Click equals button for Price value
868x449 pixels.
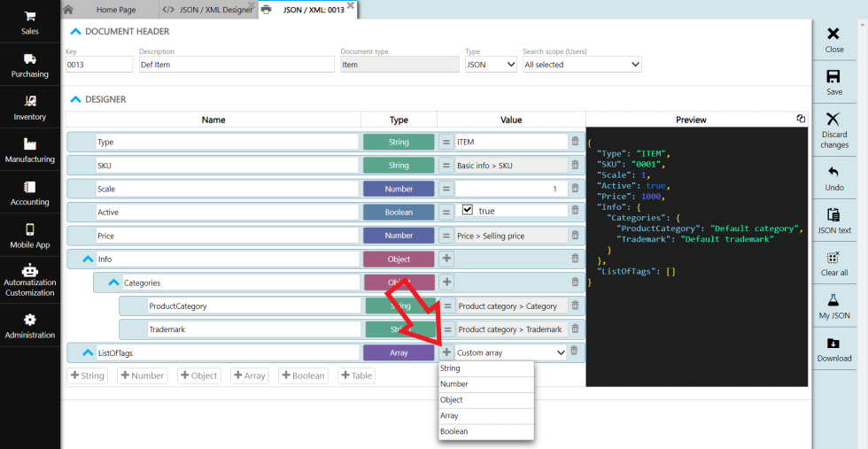coord(446,236)
